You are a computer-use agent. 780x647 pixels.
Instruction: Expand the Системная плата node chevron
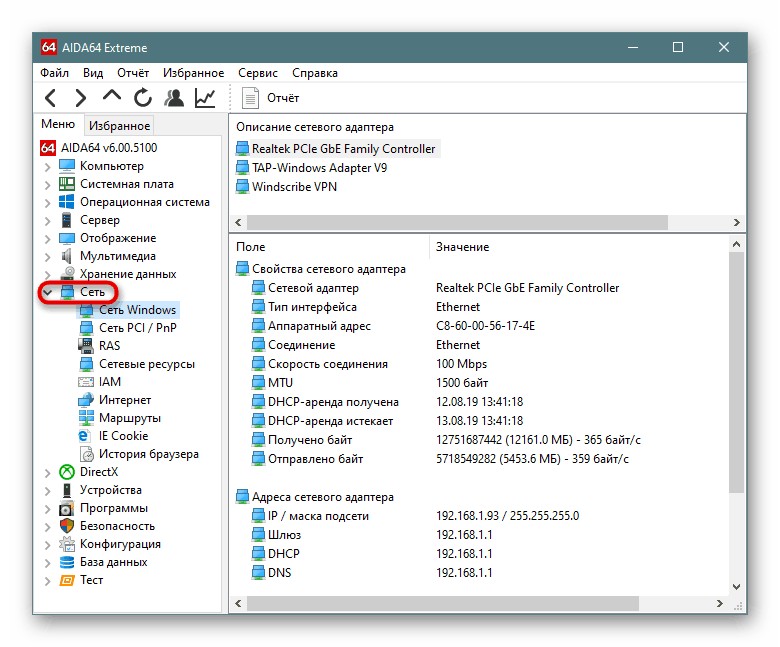pos(47,185)
